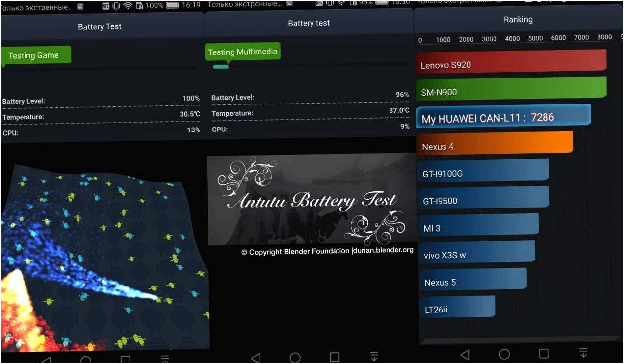Image resolution: width=624 pixels, height=364 pixels.
Task: Tap the progress bar under Testing Game
Action: pos(101,68)
